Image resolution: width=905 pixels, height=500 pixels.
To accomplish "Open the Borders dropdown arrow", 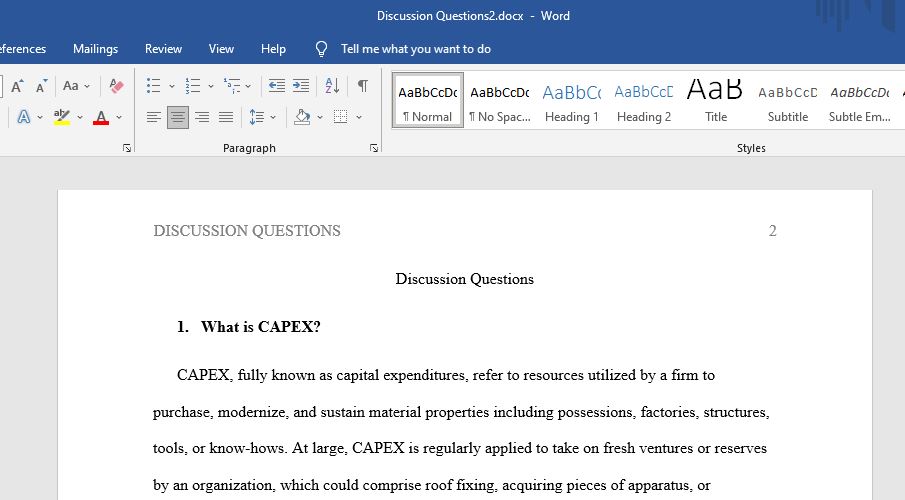I will pos(359,117).
